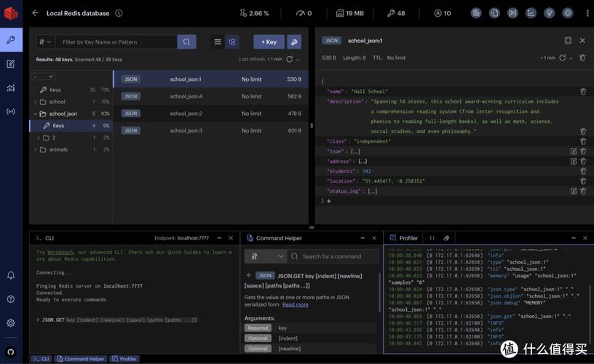The image size is (594, 364).
Task: Switch to tree view for keys
Action: 232,42
